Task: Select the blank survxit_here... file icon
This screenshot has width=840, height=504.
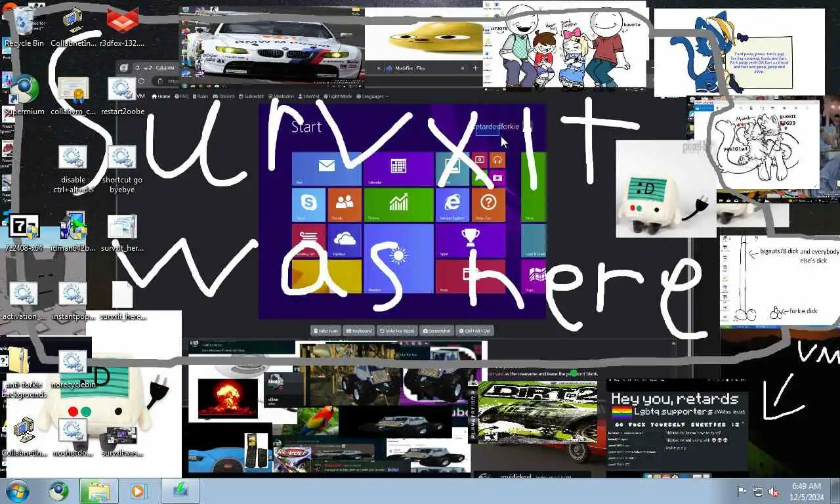Action: pyautogui.click(x=122, y=301)
